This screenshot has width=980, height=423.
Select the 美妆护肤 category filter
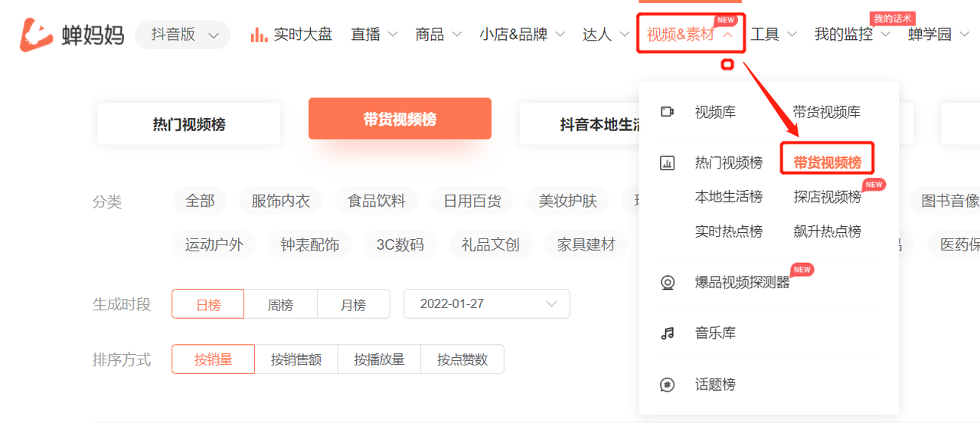pyautogui.click(x=568, y=201)
